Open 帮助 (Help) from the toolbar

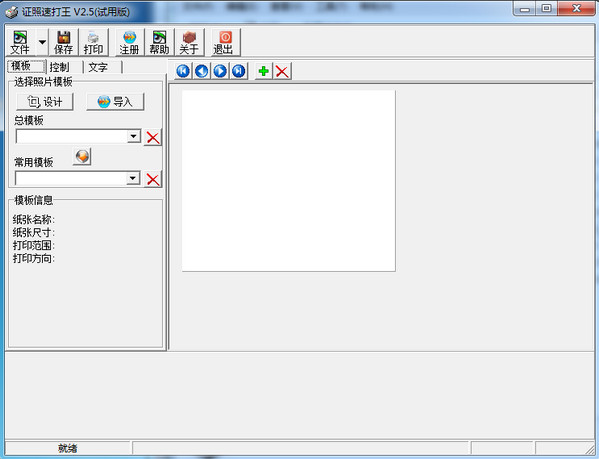[159, 42]
